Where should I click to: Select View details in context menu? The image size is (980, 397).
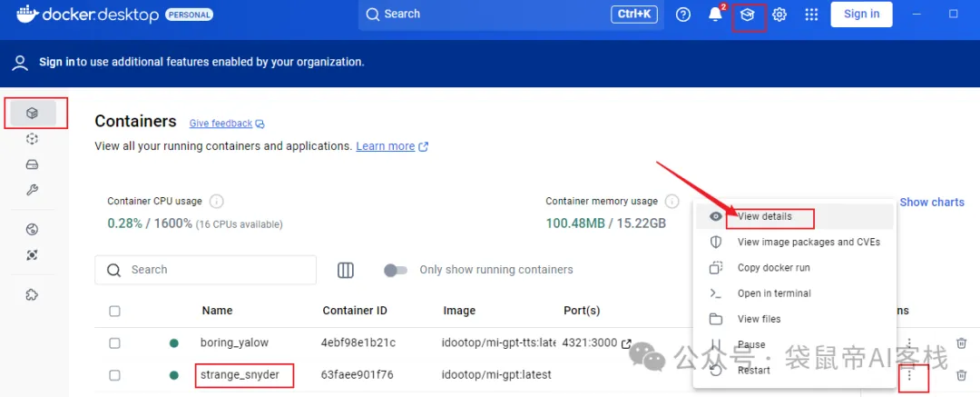(x=764, y=217)
